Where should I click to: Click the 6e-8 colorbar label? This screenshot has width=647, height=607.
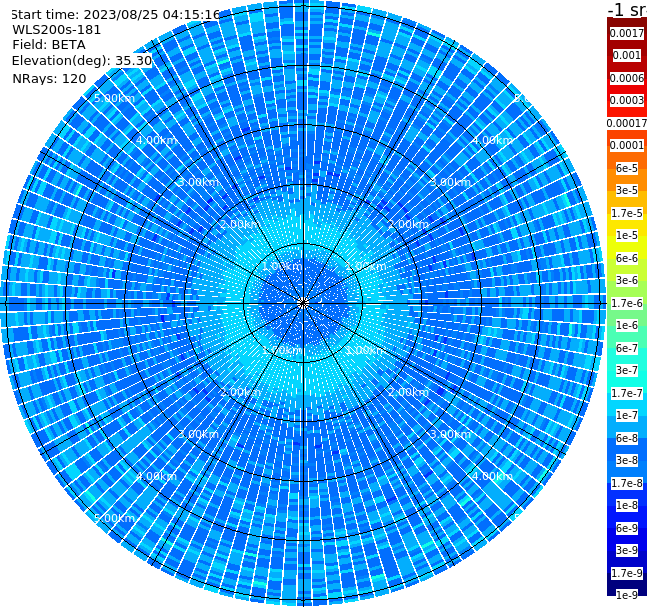coord(627,438)
